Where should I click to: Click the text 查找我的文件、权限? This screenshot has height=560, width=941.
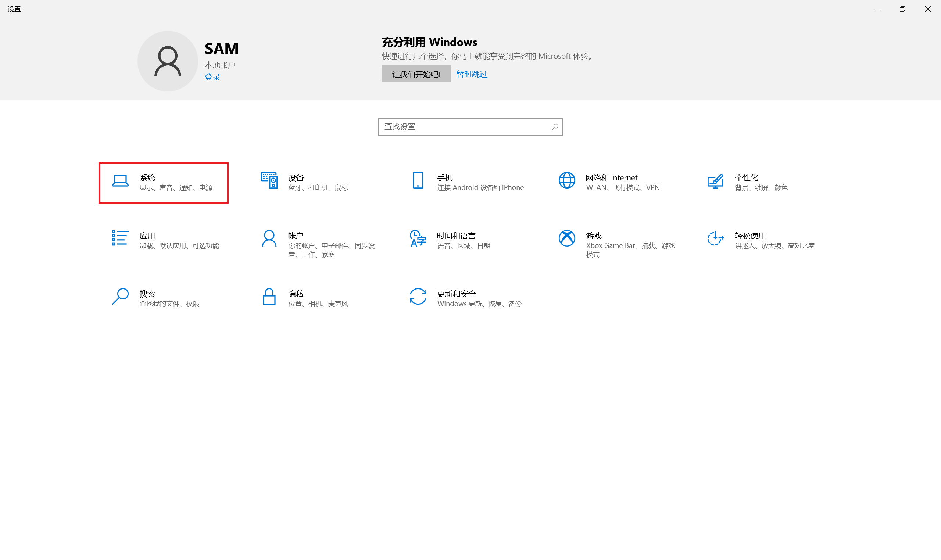pyautogui.click(x=169, y=304)
